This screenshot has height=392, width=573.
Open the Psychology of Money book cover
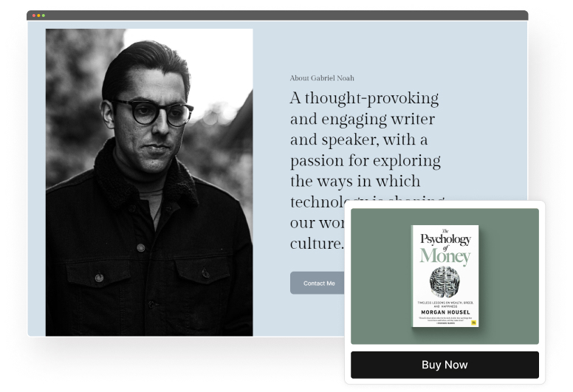tap(445, 276)
